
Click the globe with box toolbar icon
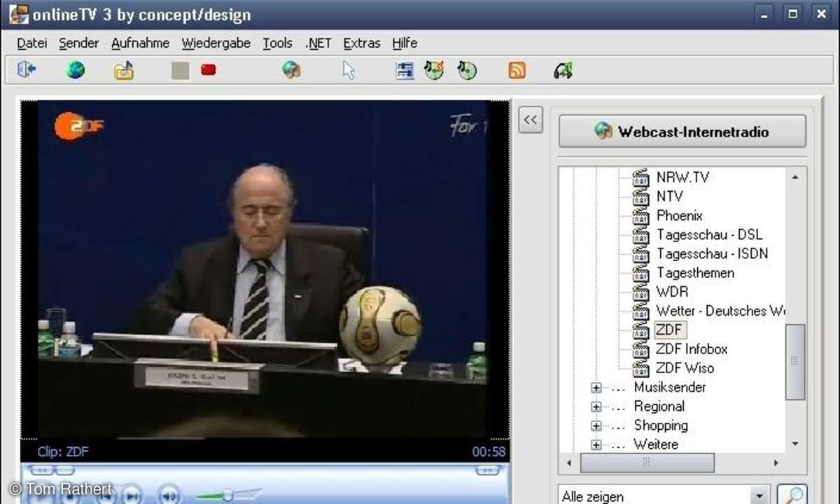tap(292, 70)
